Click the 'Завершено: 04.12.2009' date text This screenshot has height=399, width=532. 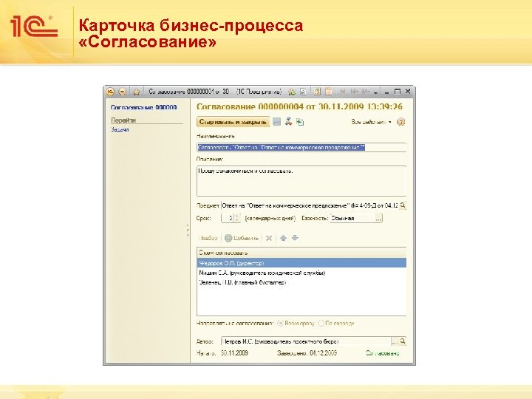[x=307, y=353]
